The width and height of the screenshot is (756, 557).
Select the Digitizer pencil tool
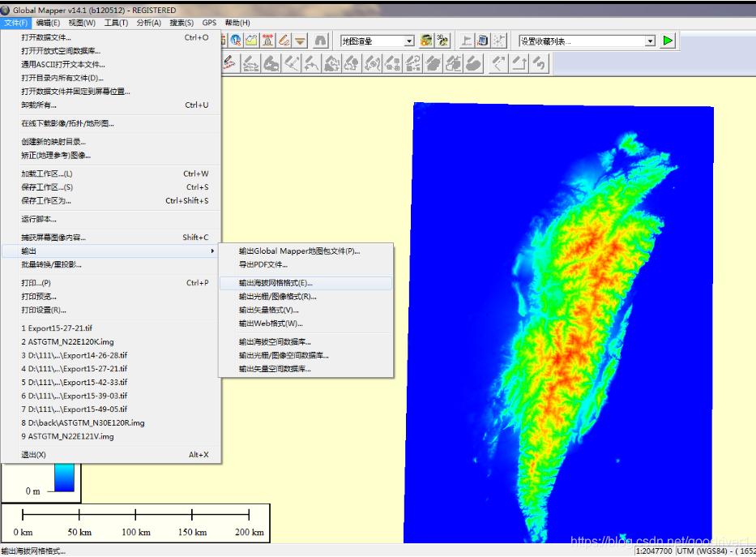(x=284, y=41)
